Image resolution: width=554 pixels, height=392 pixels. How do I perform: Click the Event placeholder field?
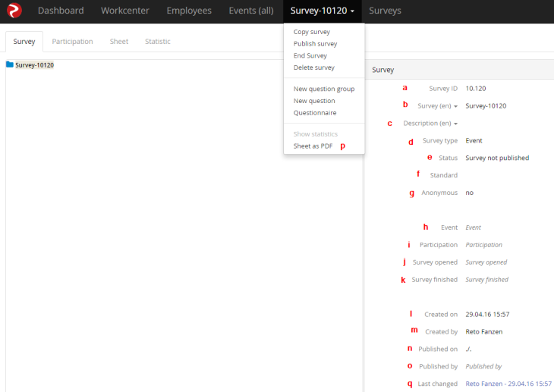pos(473,227)
